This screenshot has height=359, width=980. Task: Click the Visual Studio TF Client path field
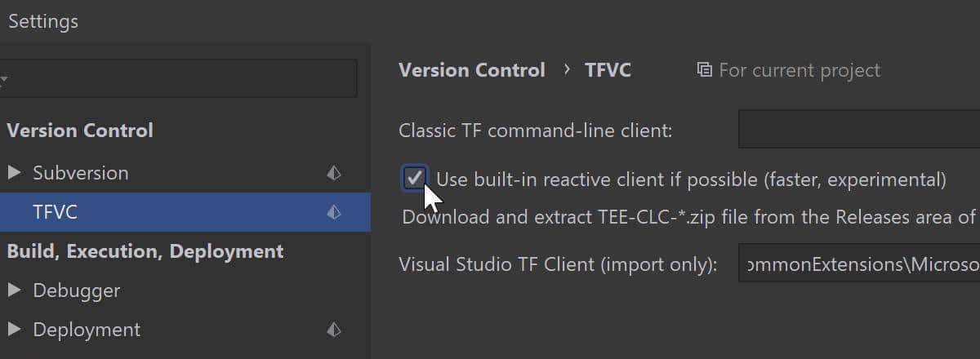pos(857,264)
